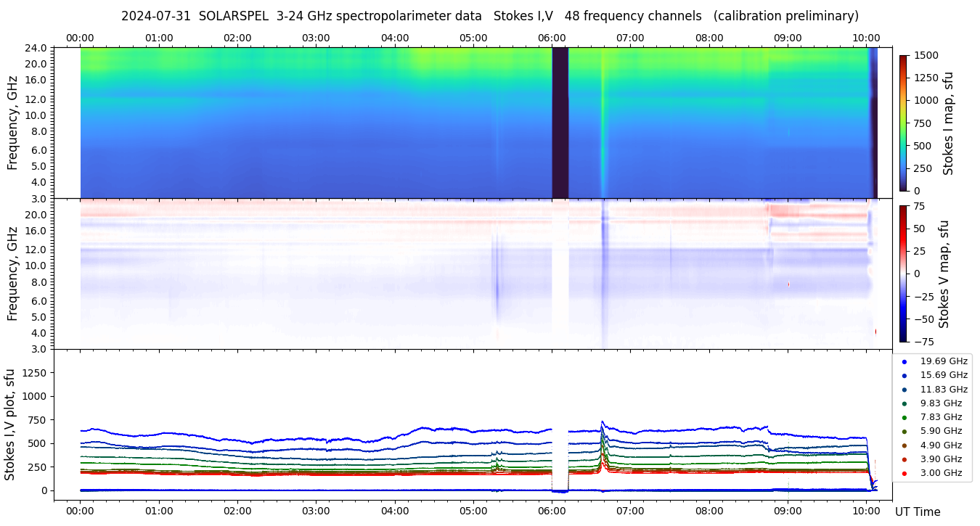Click the 06:00 label on bottom time axis

coord(552,510)
